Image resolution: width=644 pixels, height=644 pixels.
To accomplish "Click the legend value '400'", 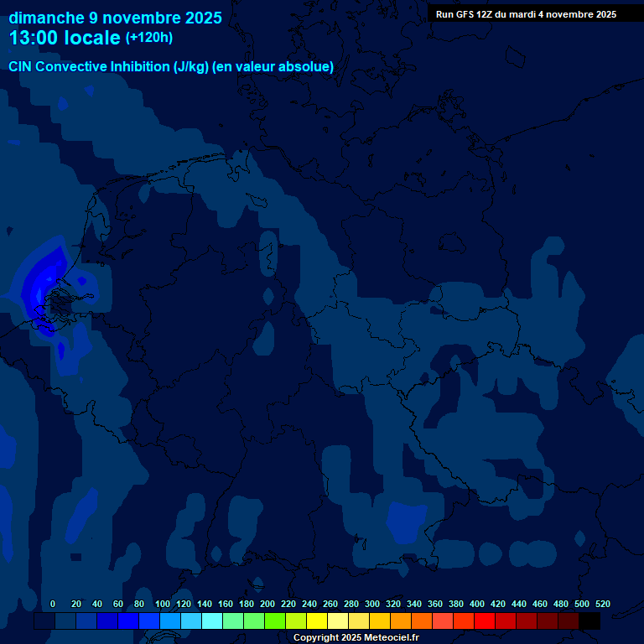I will coord(477,604).
